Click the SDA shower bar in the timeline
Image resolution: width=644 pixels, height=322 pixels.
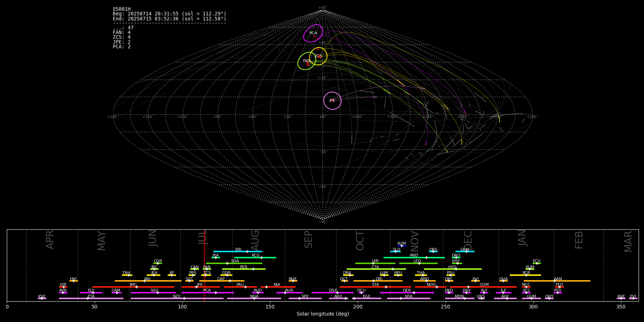pos(234,263)
